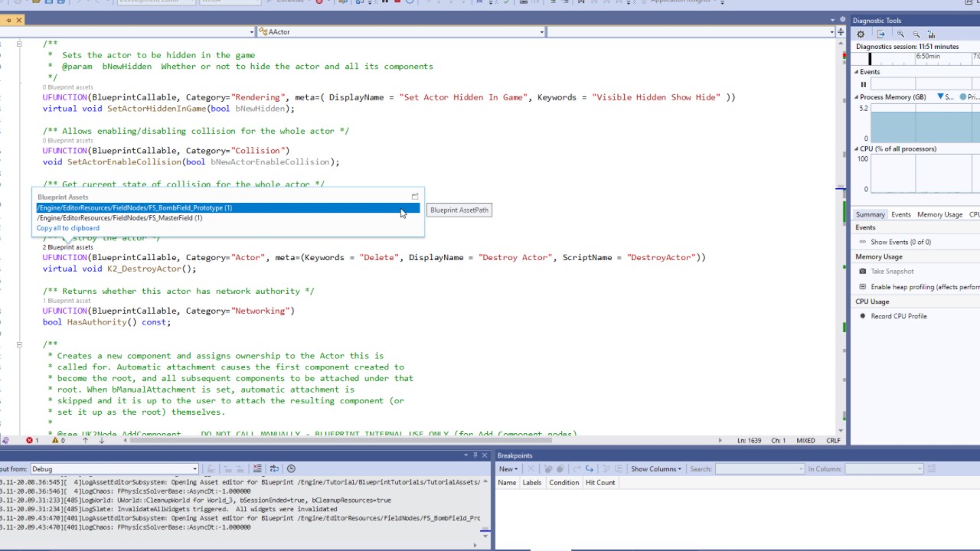Screen dimensions: 980x551
Task: Collapse the Process Memory graph section
Action: pyautogui.click(x=857, y=97)
